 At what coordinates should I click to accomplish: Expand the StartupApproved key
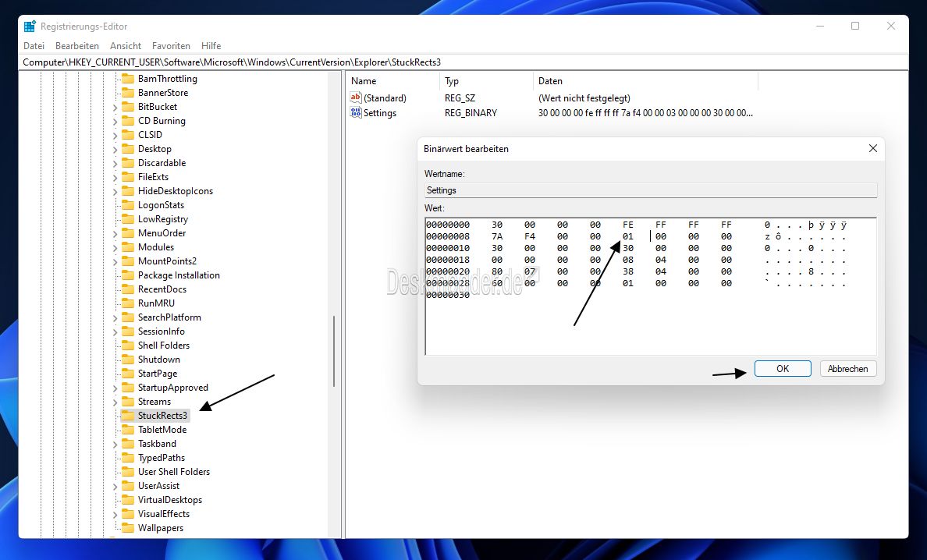click(x=115, y=388)
